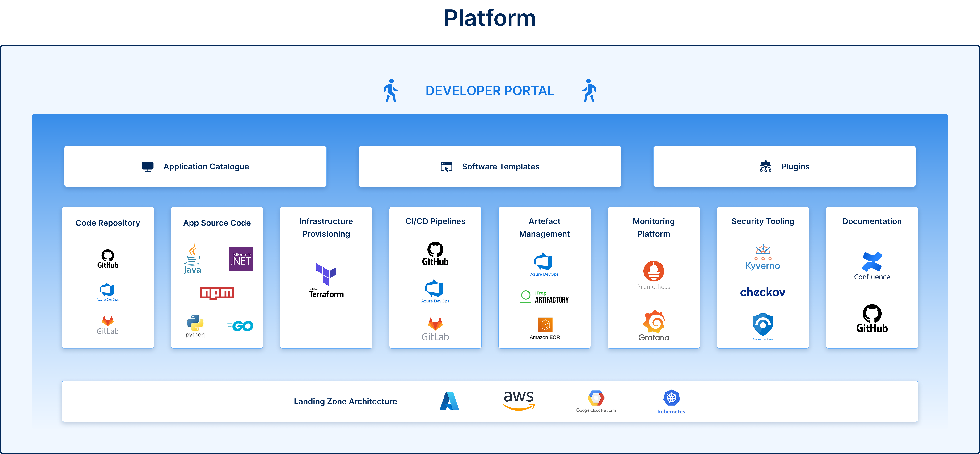Image resolution: width=980 pixels, height=454 pixels.
Task: Open the Plugins panel
Action: pos(784,167)
